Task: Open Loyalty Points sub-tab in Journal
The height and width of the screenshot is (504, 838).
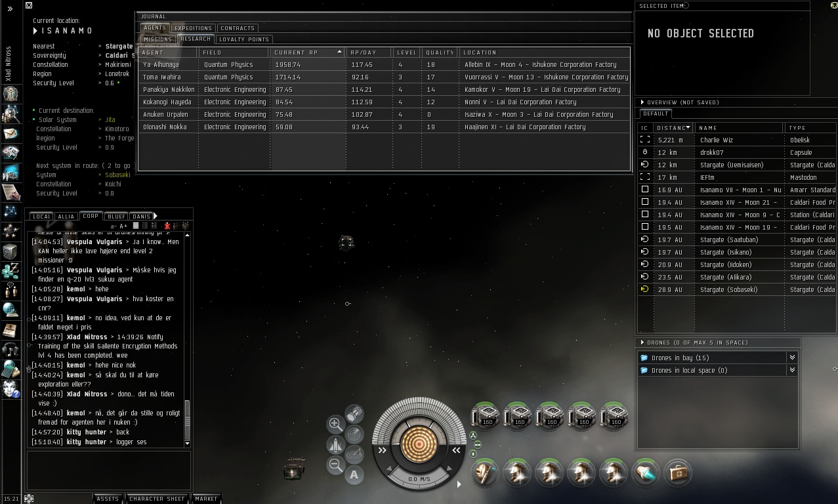Action: pyautogui.click(x=244, y=39)
